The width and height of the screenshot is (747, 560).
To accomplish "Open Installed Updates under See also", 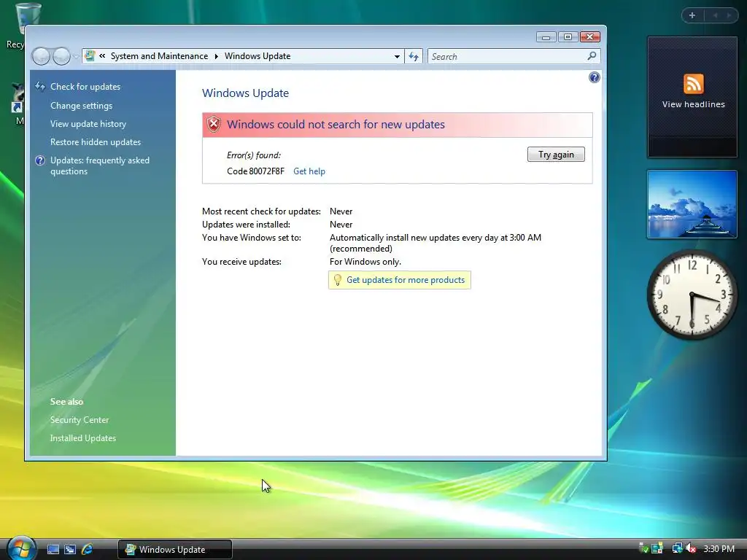I will pyautogui.click(x=83, y=438).
